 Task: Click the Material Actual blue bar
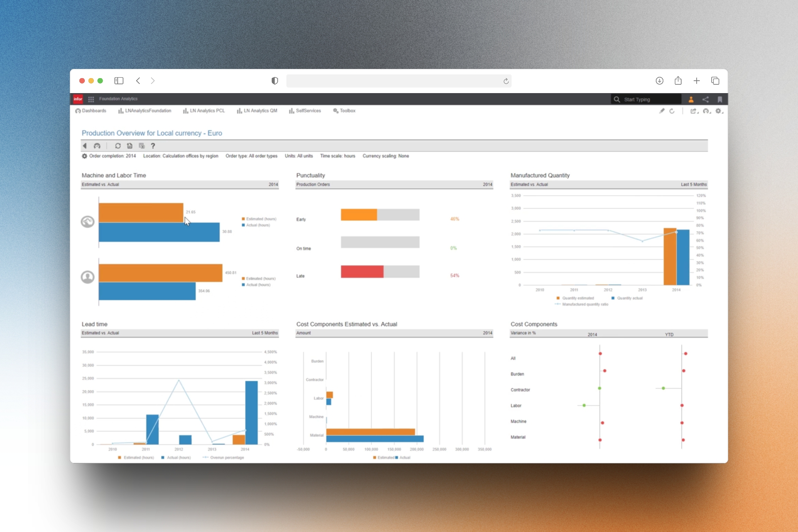pyautogui.click(x=375, y=438)
